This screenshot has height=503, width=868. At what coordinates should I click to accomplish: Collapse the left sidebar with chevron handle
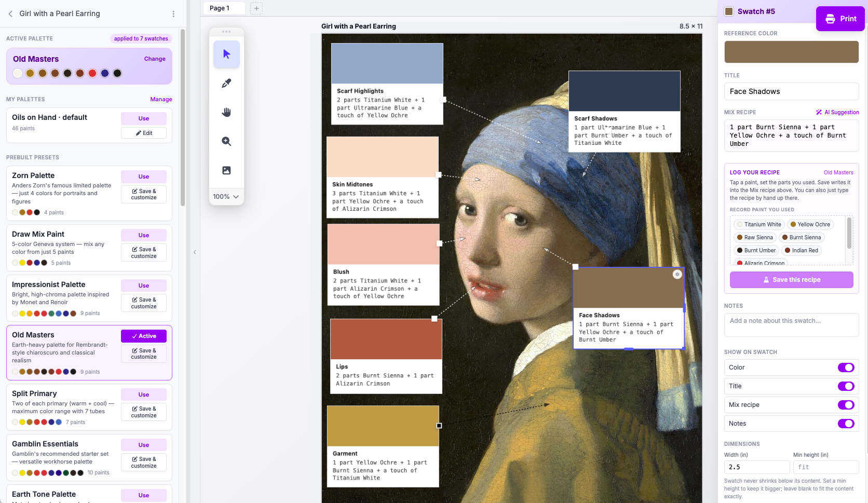[x=195, y=252]
